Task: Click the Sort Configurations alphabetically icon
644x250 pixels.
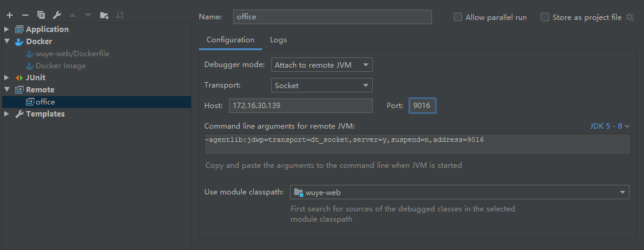Action: (120, 14)
